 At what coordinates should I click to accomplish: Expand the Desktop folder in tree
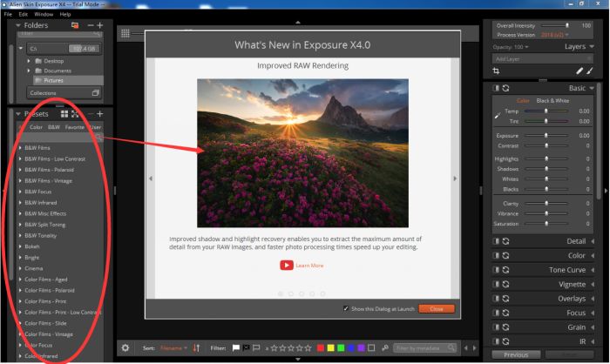pos(29,61)
